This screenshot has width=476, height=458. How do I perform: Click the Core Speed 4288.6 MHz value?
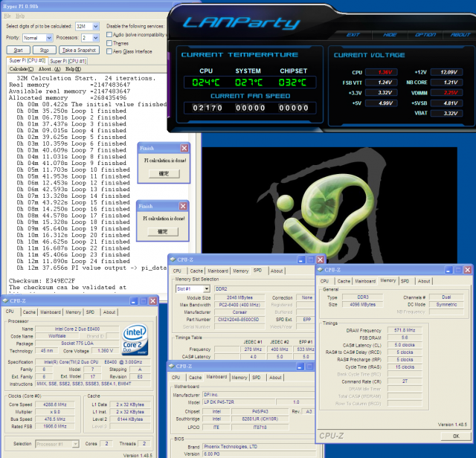54,404
